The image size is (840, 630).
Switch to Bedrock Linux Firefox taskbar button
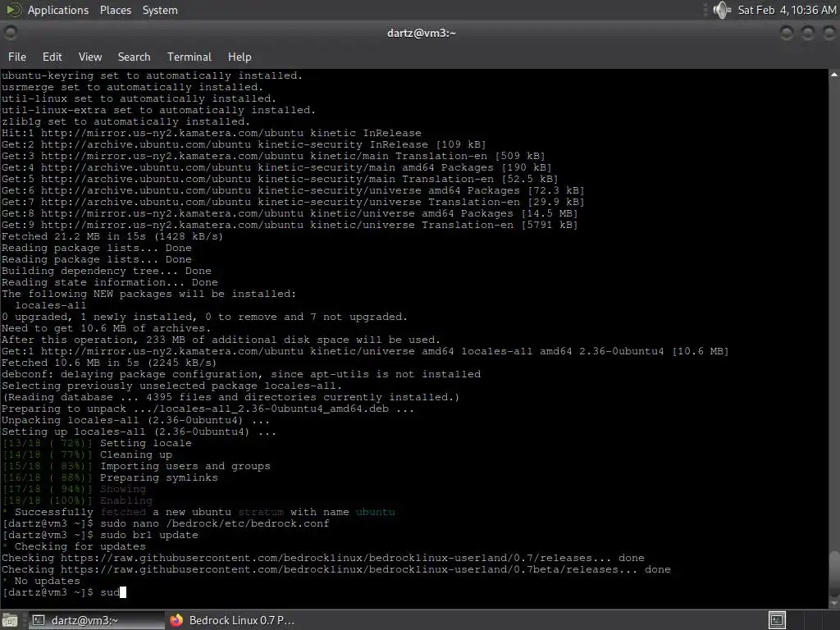click(x=232, y=620)
